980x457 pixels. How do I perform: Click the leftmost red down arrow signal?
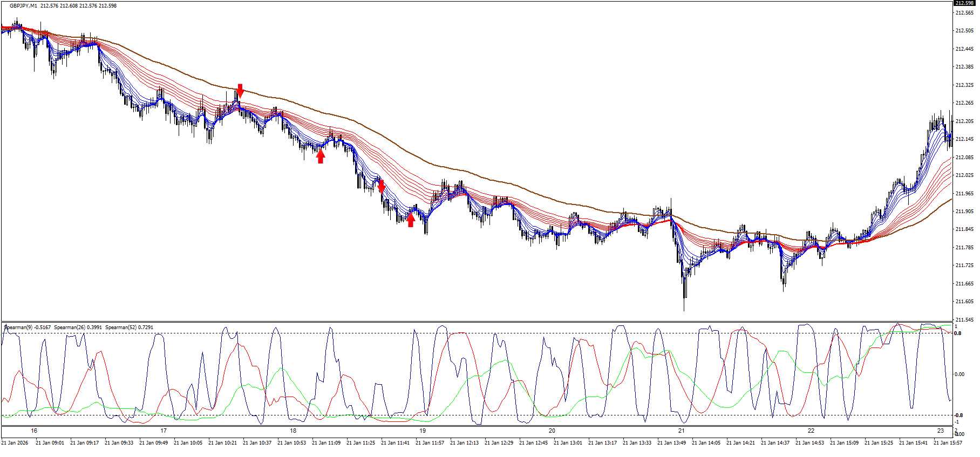click(x=240, y=91)
